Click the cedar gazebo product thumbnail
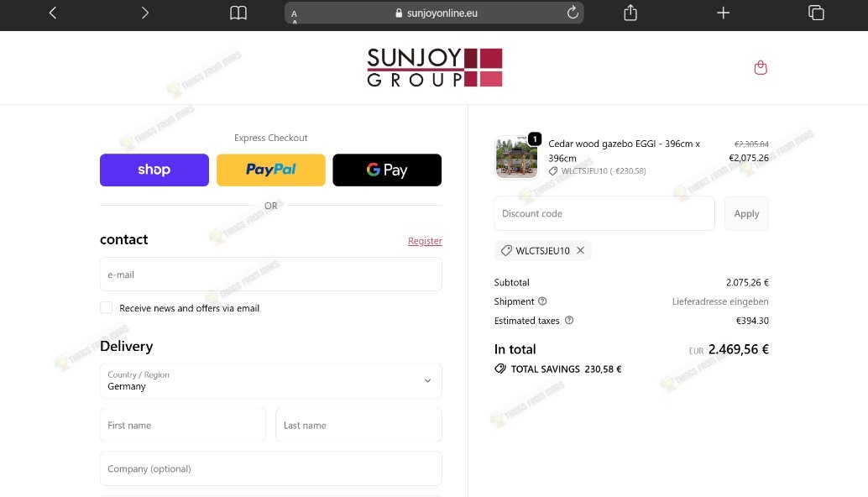 [516, 157]
